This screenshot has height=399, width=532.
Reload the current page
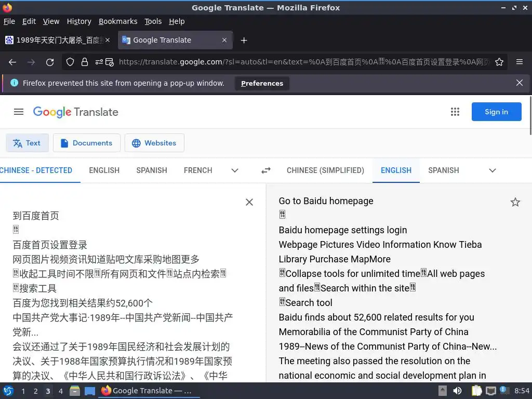(x=50, y=62)
